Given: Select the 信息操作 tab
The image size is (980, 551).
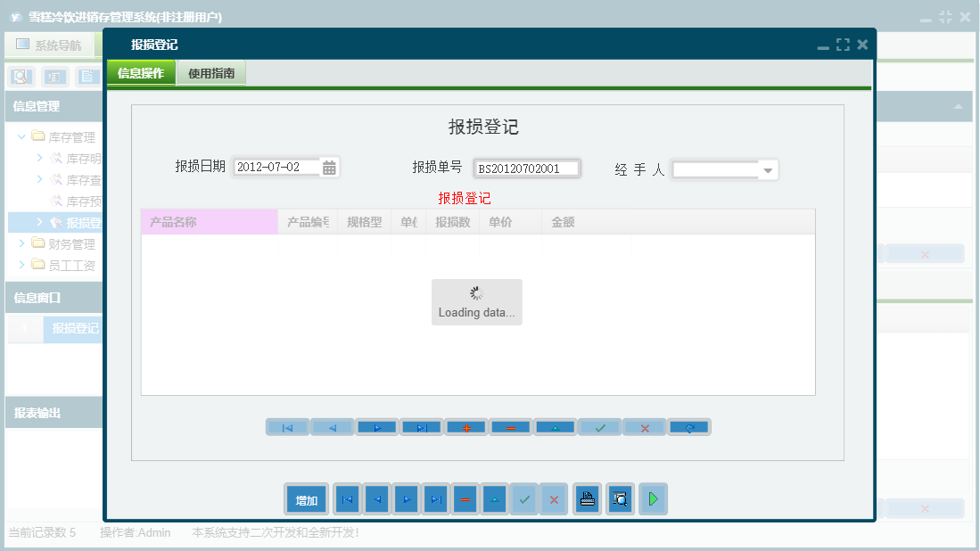Looking at the screenshot, I should click(142, 72).
